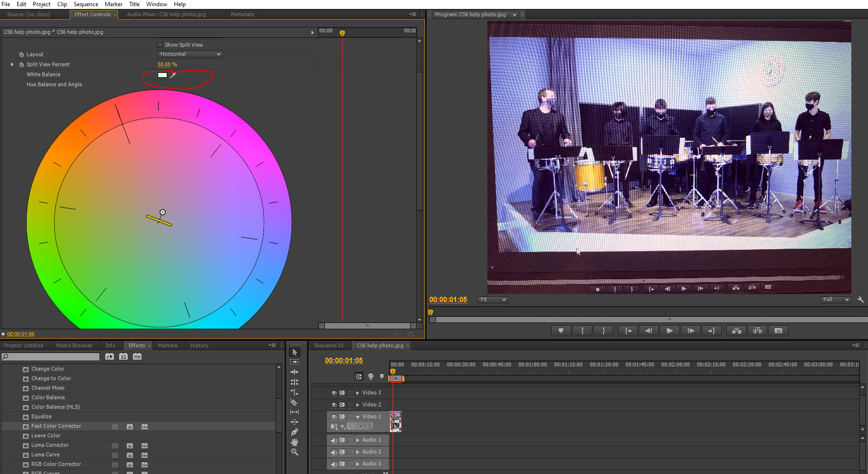Hide Video 2 track output eye

[x=334, y=405]
